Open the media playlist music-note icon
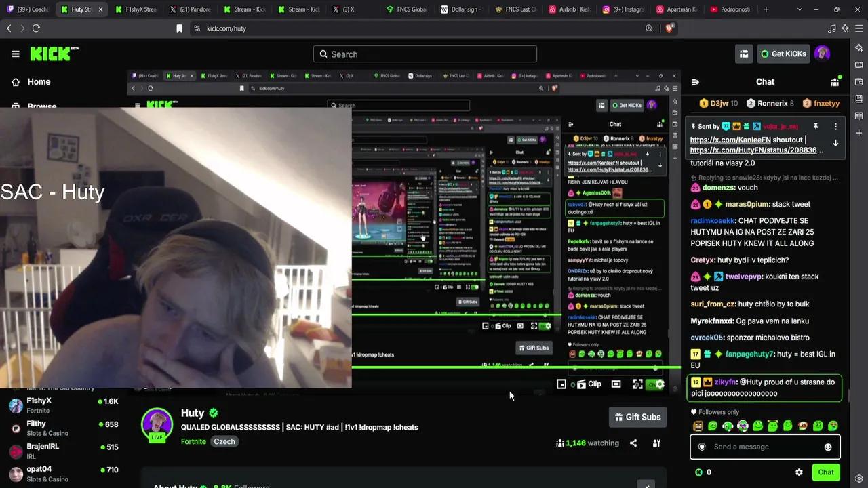This screenshot has width=868, height=488. (831, 28)
